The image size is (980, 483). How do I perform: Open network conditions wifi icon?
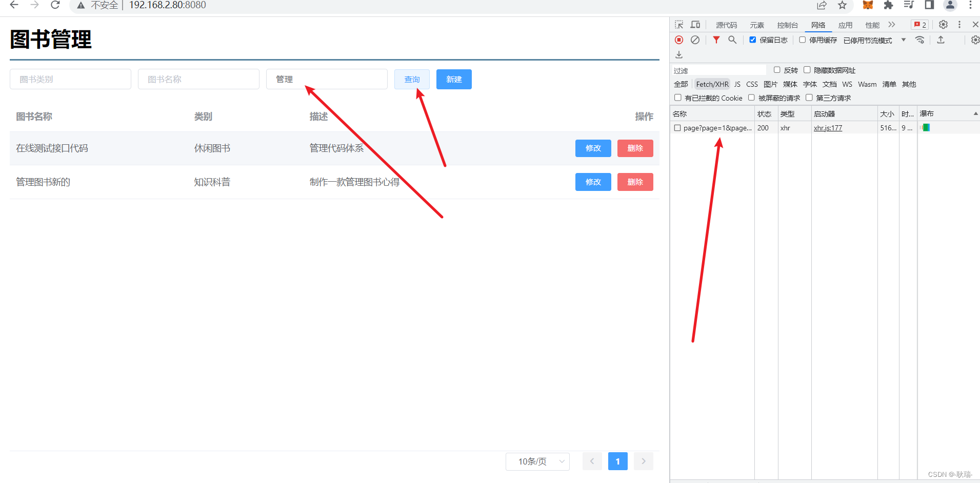920,40
